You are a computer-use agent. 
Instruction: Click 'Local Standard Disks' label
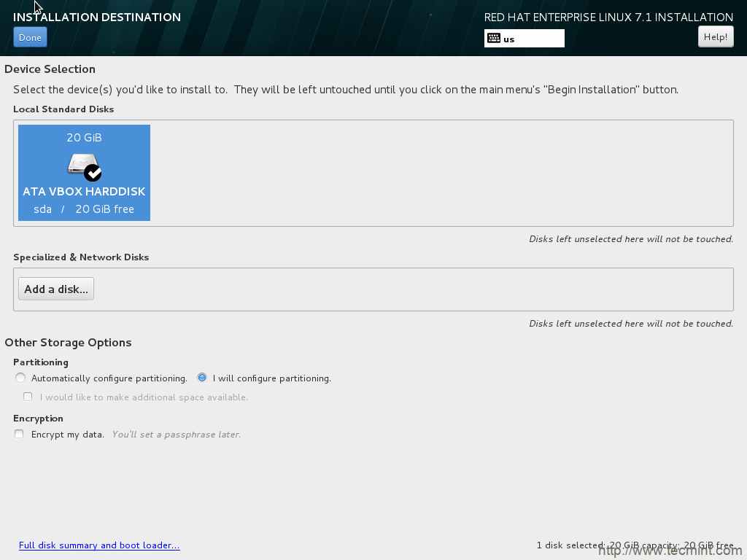(63, 109)
